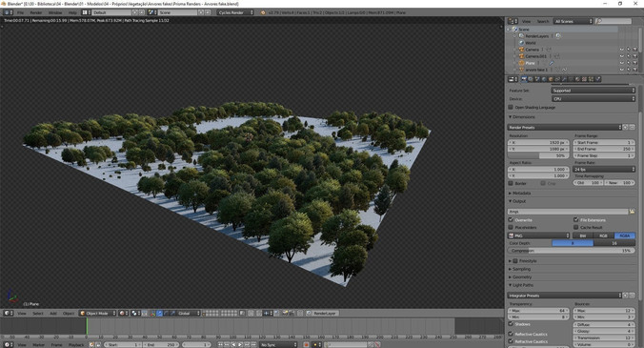This screenshot has width=644, height=348.
Task: Click the output folder browse icon
Action: (x=632, y=211)
